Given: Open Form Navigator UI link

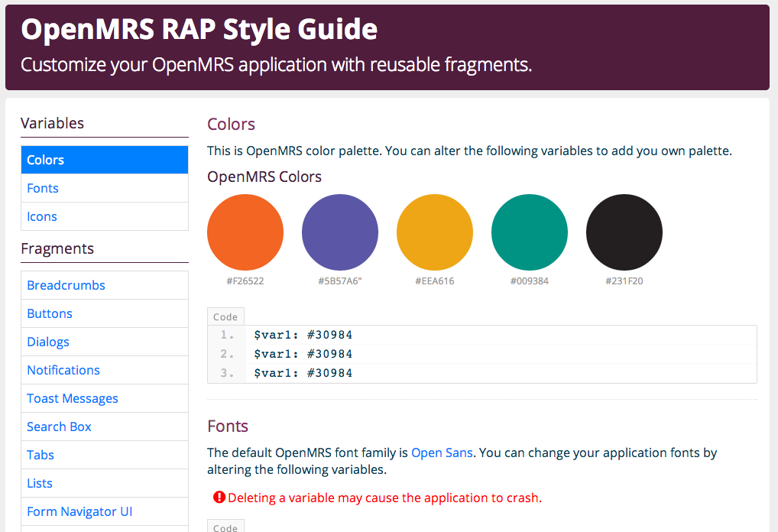Looking at the screenshot, I should pyautogui.click(x=105, y=511).
